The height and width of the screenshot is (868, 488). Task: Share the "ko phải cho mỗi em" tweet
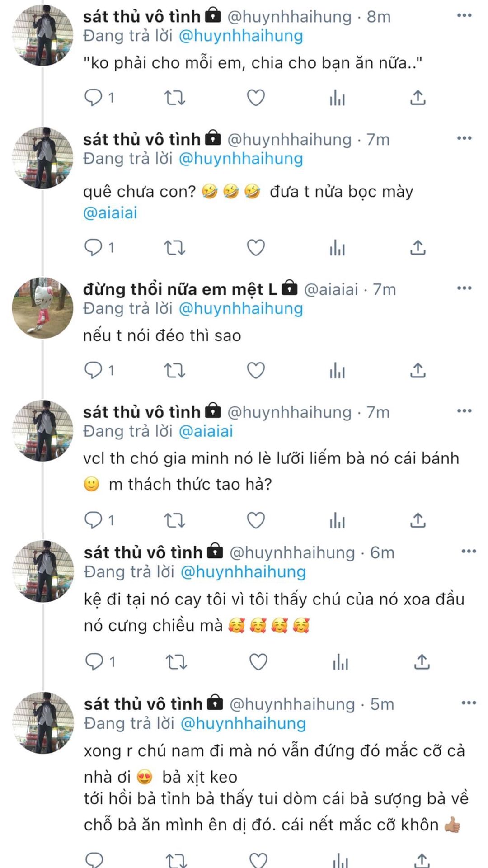(x=418, y=98)
